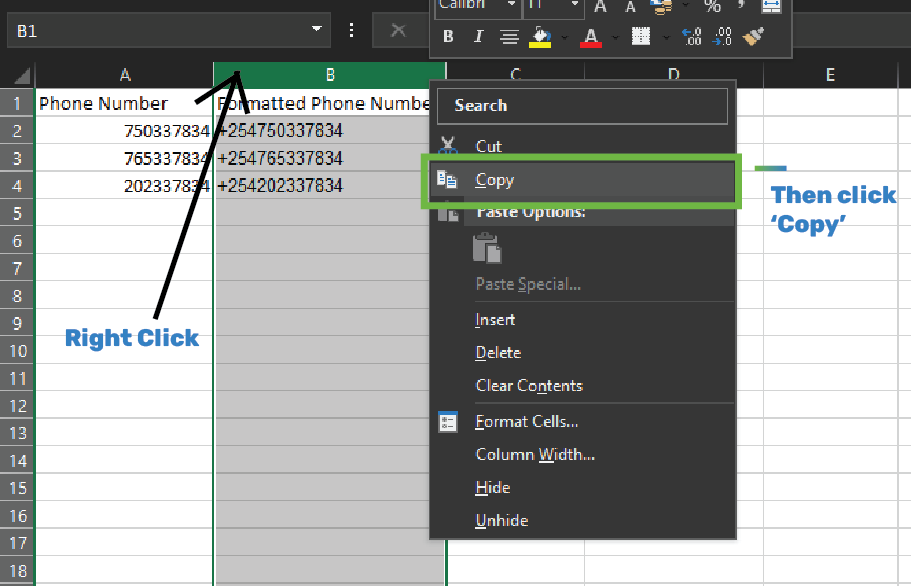Click cell containing 750337834

pos(124,131)
